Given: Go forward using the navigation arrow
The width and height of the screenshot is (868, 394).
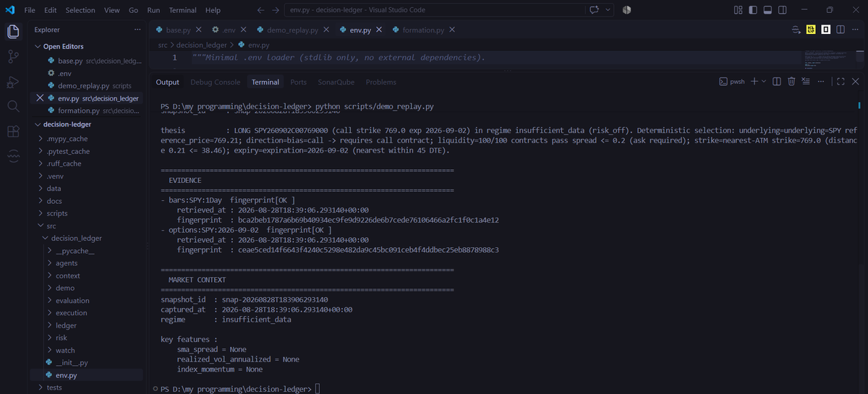Looking at the screenshot, I should (276, 10).
